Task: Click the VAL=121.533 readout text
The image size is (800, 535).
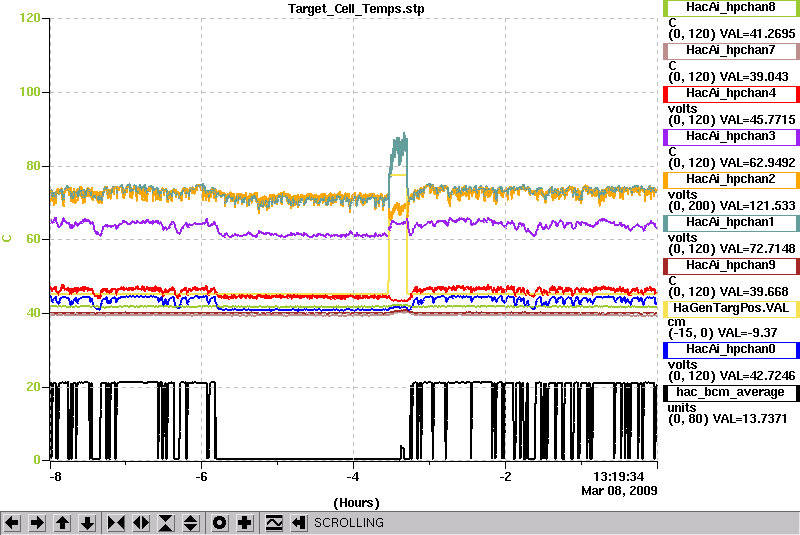Action: [x=757, y=206]
